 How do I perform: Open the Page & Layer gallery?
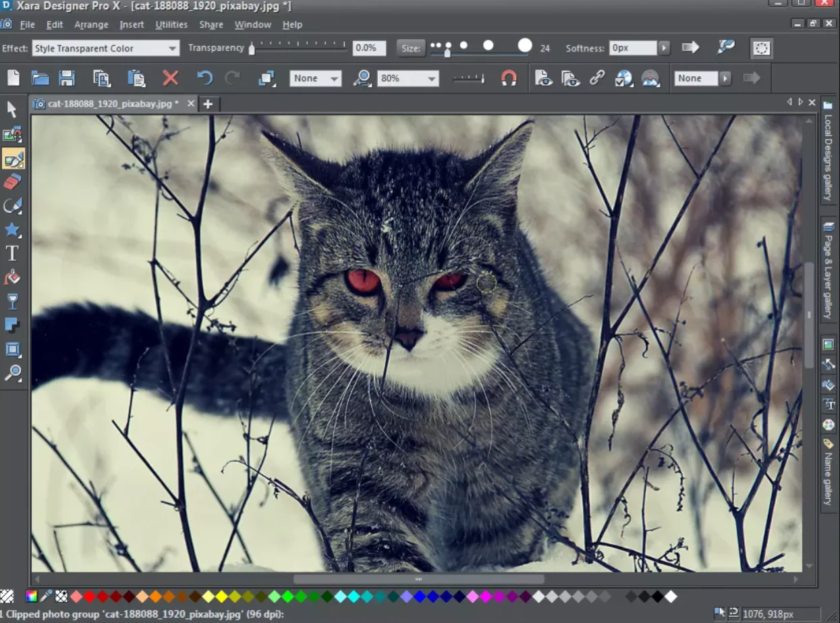pos(828,269)
